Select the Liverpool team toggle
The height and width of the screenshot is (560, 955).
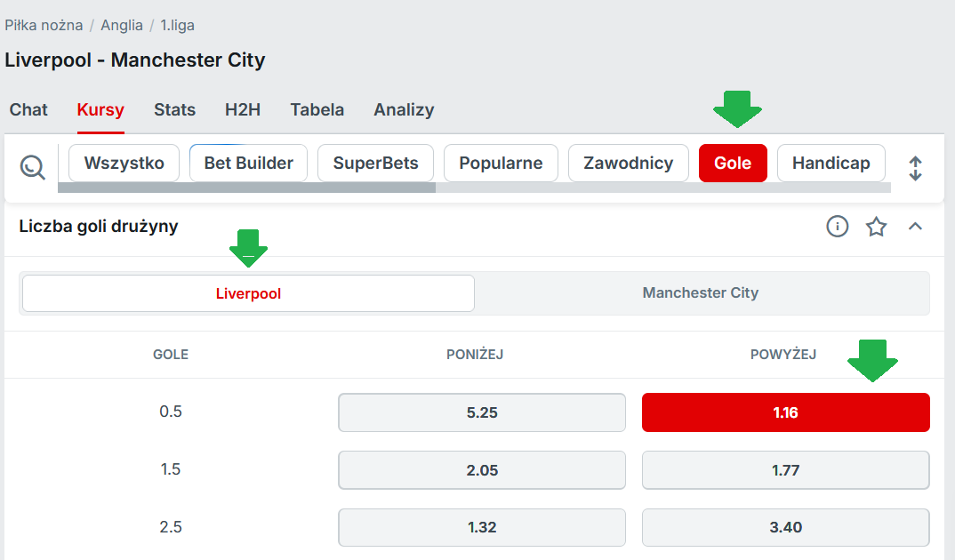(x=248, y=293)
